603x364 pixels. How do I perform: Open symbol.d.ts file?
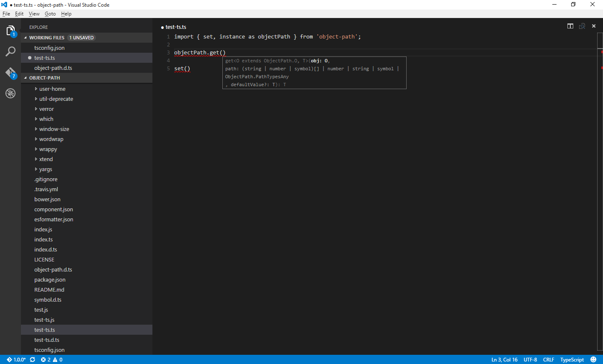pos(87,300)
